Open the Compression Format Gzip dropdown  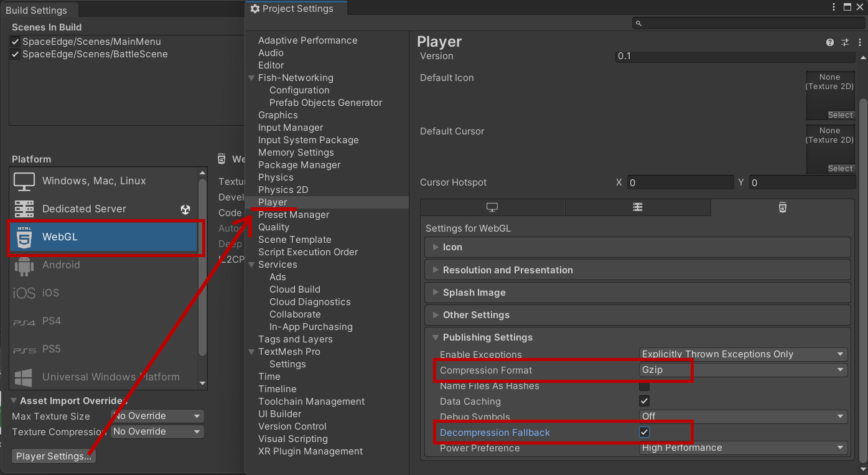tap(743, 370)
